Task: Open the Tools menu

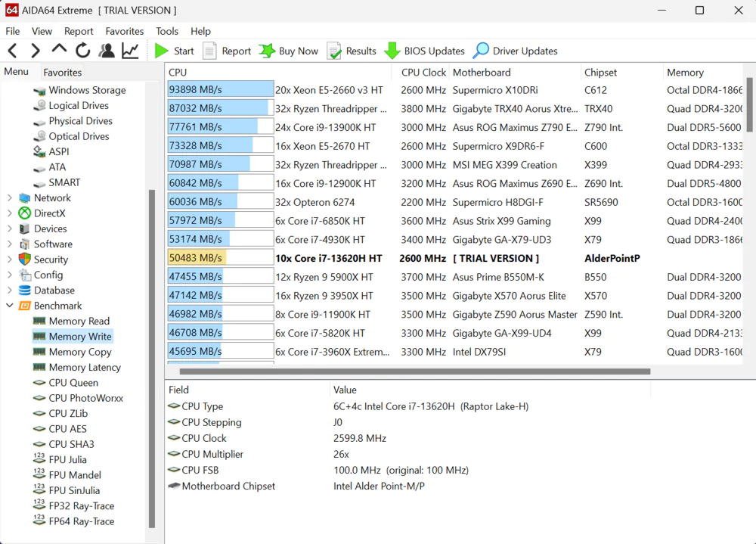Action: [167, 31]
